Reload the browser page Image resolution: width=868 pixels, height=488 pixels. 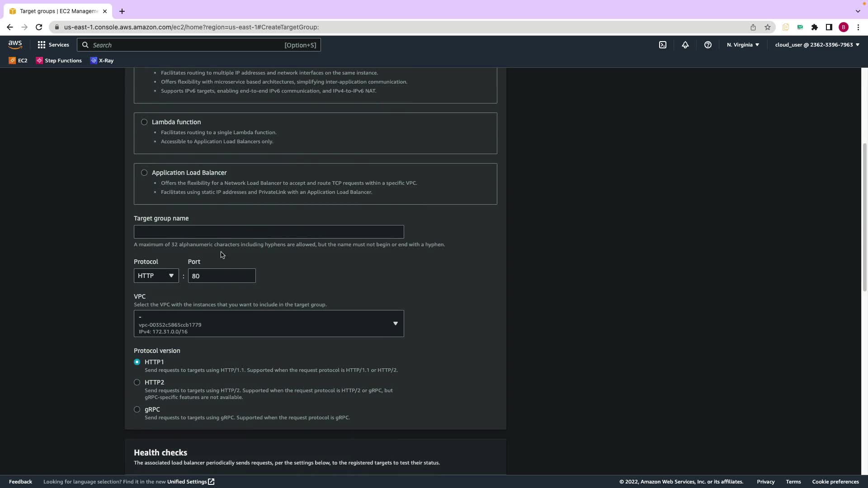[39, 27]
